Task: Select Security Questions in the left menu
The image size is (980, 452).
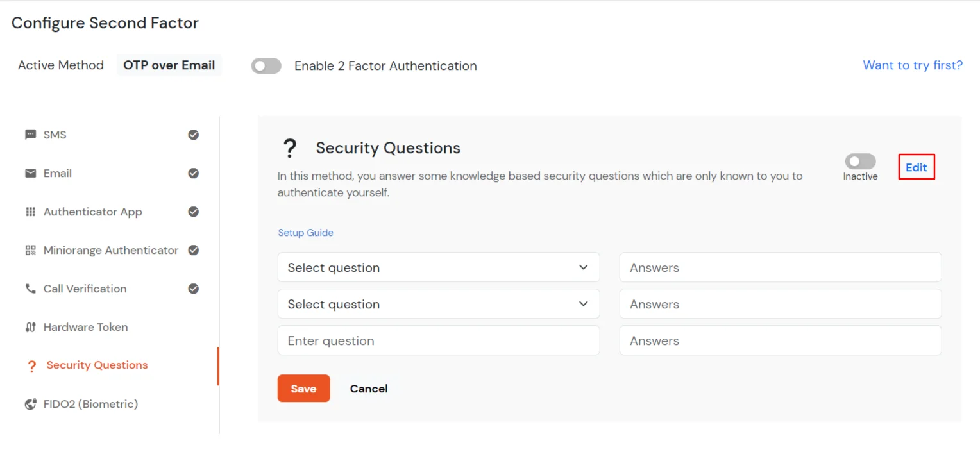Action: pos(97,365)
